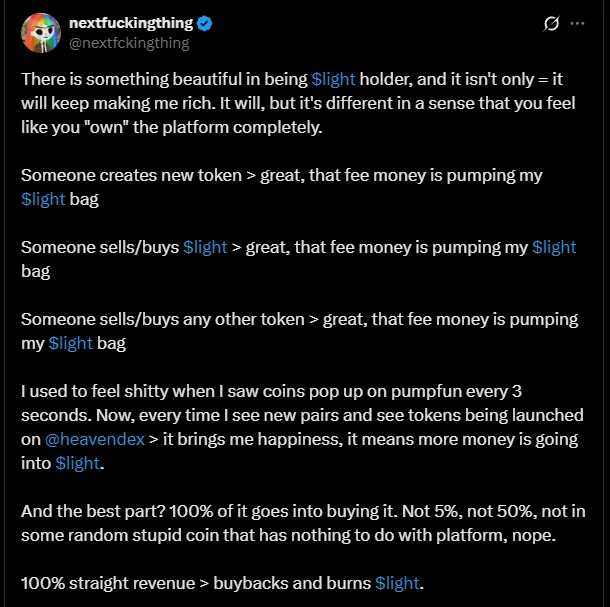Click $light cashtag following the word 'into'
610x607 pixels.
(x=77, y=463)
